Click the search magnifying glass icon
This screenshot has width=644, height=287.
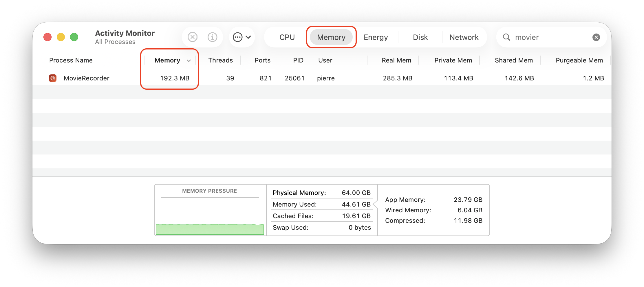(506, 37)
